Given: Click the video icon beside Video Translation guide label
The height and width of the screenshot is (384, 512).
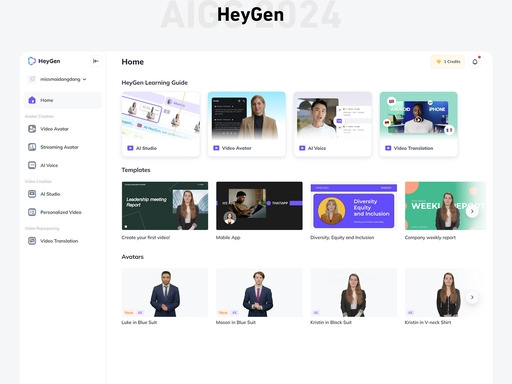Looking at the screenshot, I should click(x=388, y=148).
